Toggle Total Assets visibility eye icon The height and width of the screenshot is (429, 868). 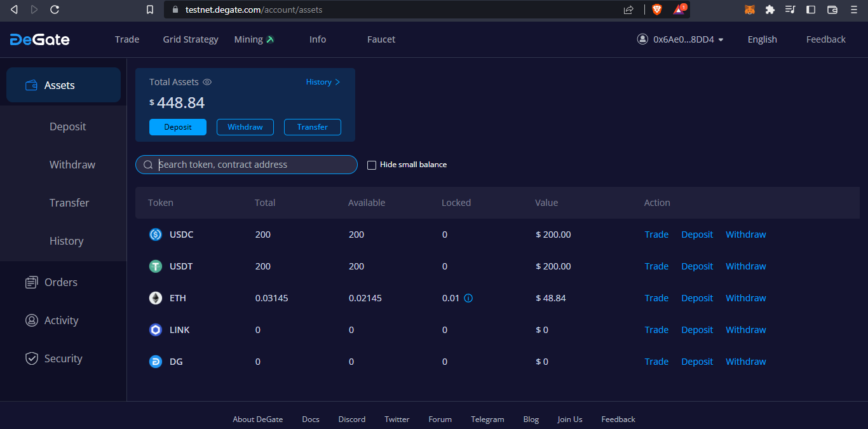pos(207,82)
